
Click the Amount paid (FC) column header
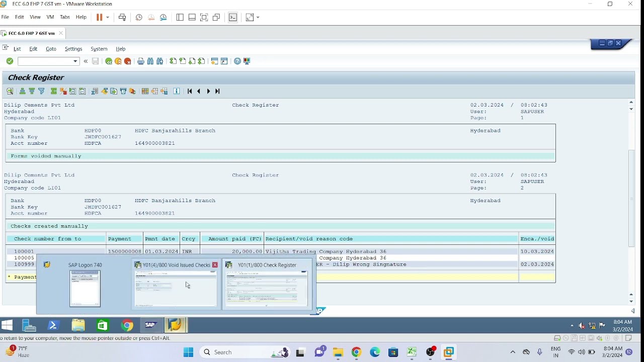[x=235, y=239]
